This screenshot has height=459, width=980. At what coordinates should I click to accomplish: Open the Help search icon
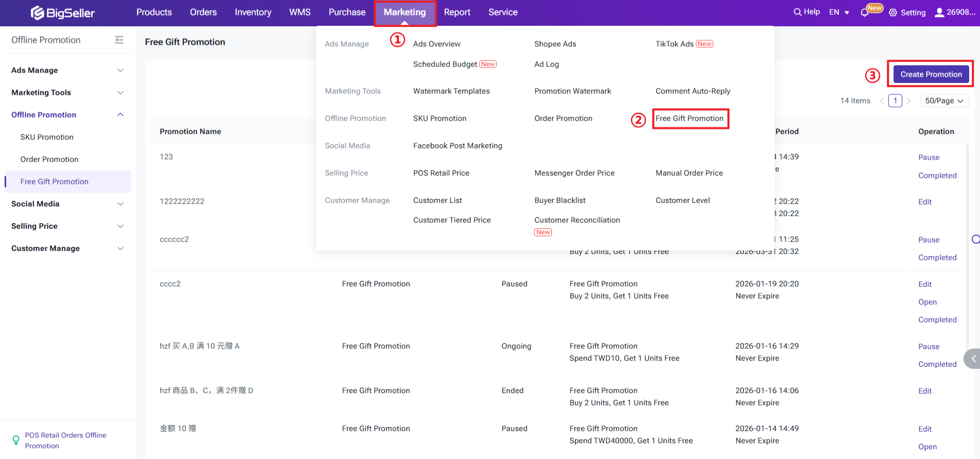797,12
